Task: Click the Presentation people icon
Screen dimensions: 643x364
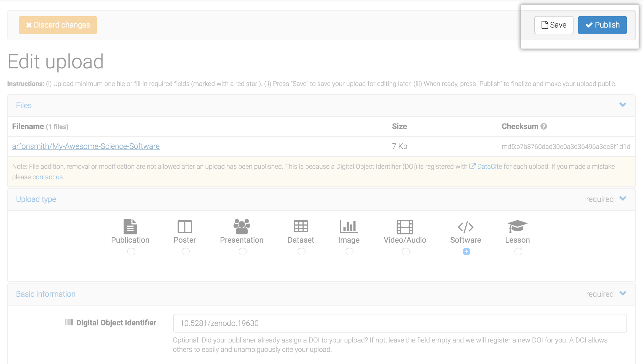Action: coord(242,227)
